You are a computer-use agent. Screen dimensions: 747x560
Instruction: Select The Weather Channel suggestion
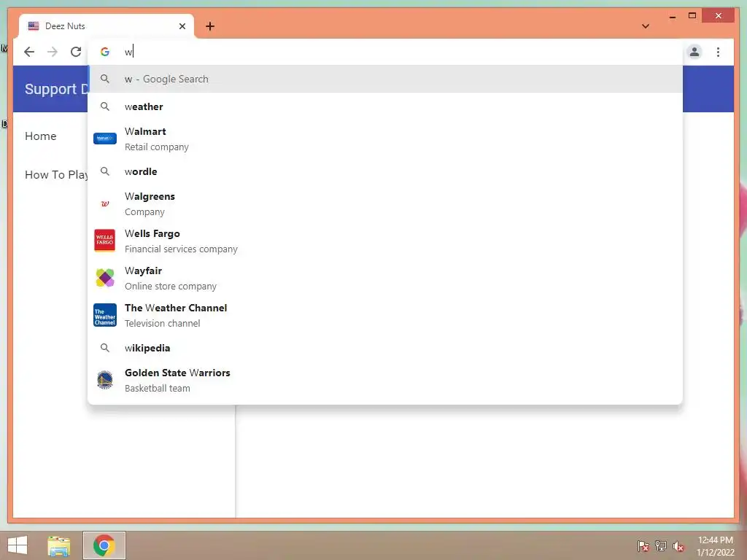tap(385, 315)
